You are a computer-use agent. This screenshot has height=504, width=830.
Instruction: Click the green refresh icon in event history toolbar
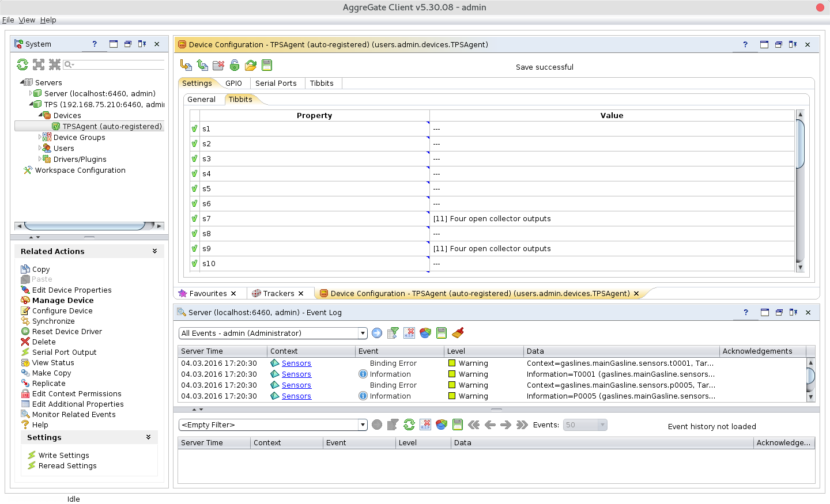pyautogui.click(x=409, y=425)
